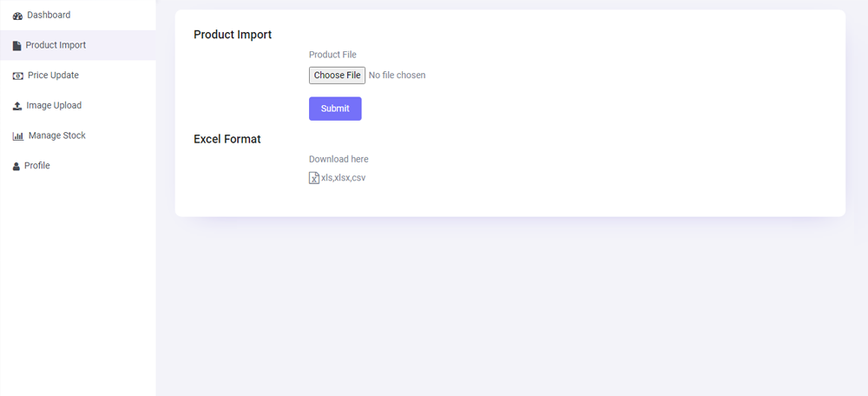Click the Profile user icon
The image size is (868, 396).
click(16, 166)
